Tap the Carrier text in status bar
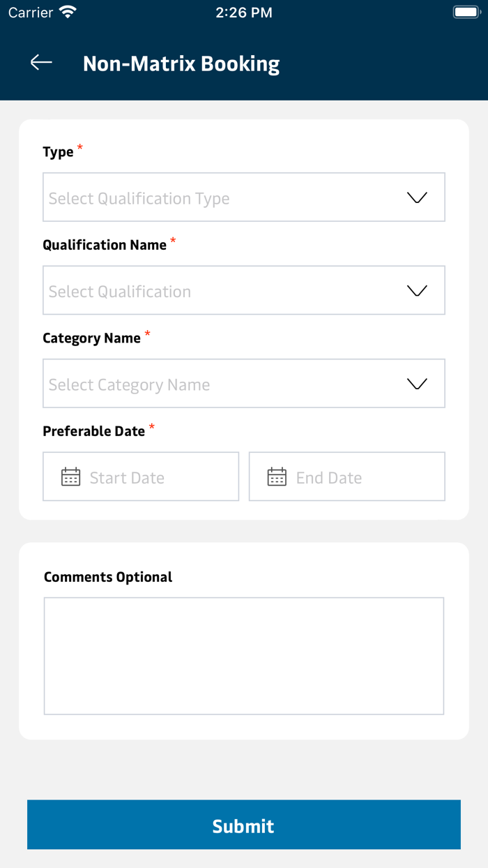Screen dimensions: 488x868 click(x=31, y=12)
